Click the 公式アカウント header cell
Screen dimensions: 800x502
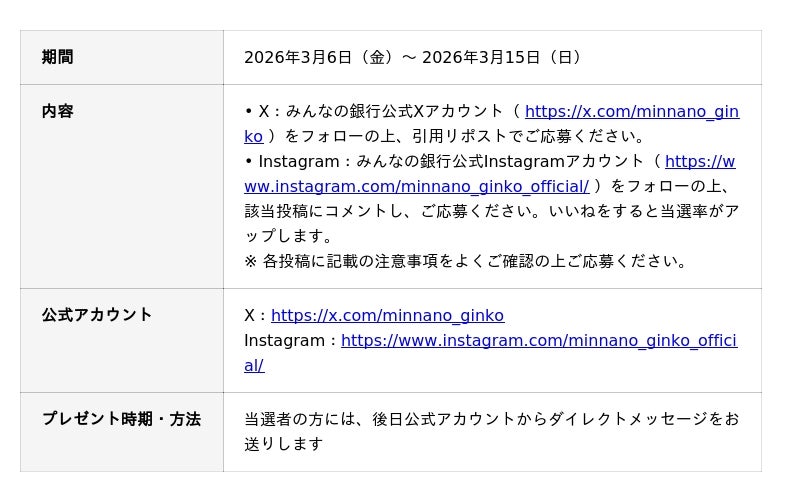pyautogui.click(x=97, y=315)
